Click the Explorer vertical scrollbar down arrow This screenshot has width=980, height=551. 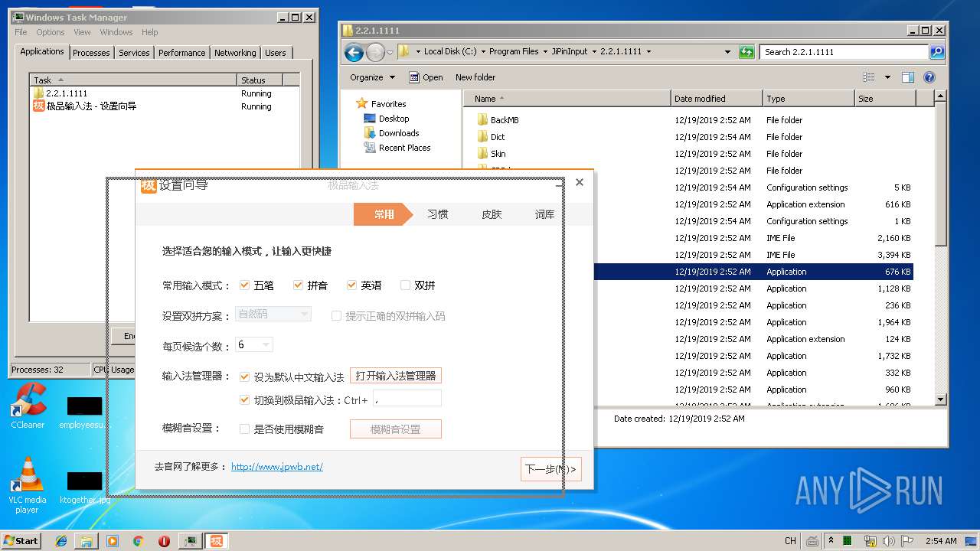click(x=941, y=399)
